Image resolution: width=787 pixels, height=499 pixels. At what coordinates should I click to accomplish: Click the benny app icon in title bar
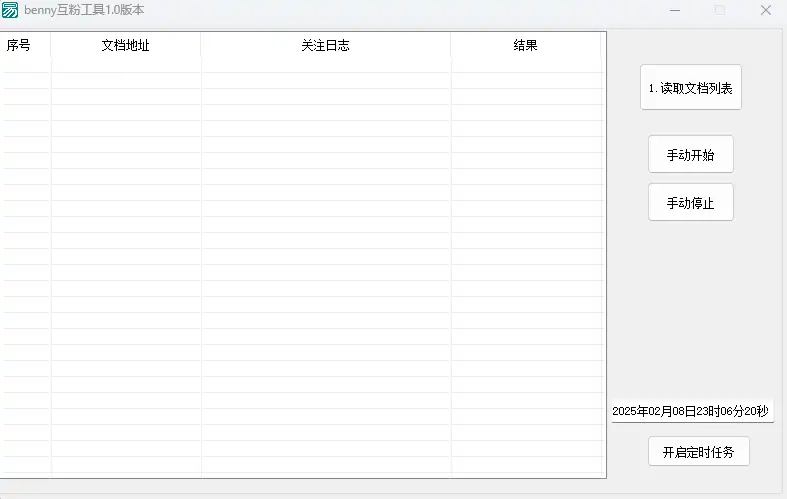(x=10, y=10)
